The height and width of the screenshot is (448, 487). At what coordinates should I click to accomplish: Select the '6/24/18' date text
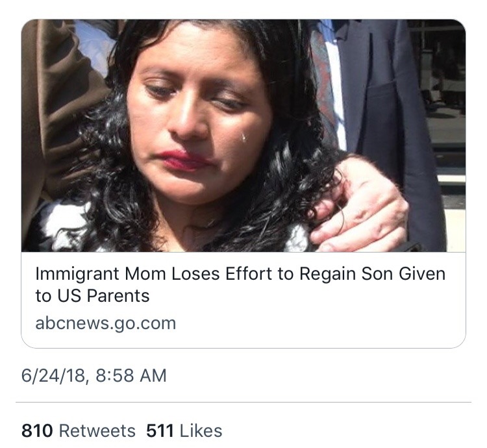click(55, 375)
